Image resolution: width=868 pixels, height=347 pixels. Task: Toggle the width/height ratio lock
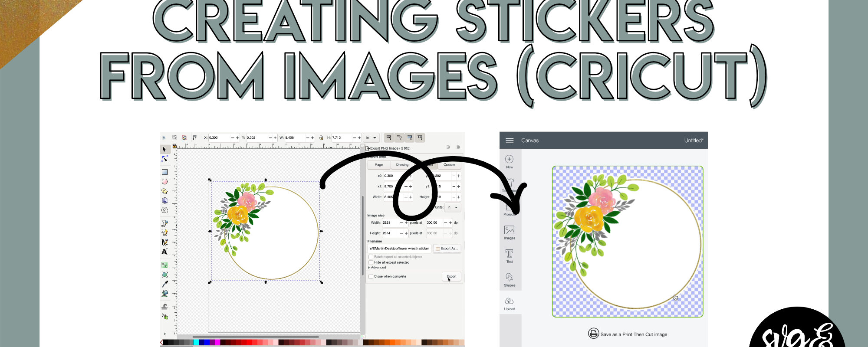tap(321, 137)
